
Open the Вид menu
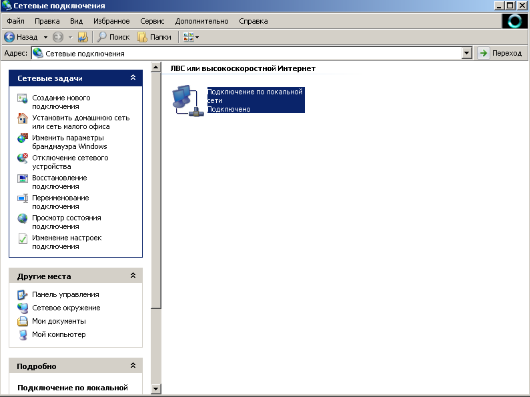76,21
